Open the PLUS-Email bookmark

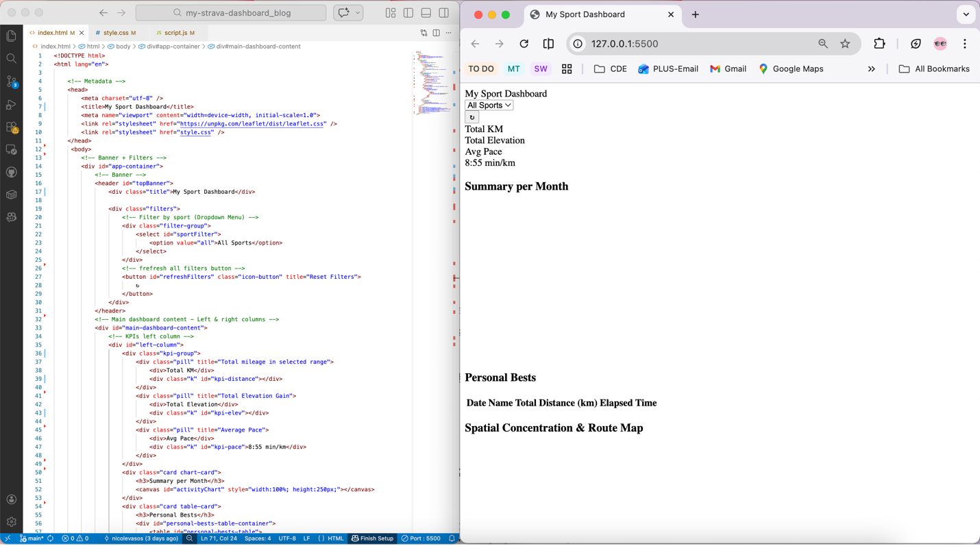tap(667, 69)
